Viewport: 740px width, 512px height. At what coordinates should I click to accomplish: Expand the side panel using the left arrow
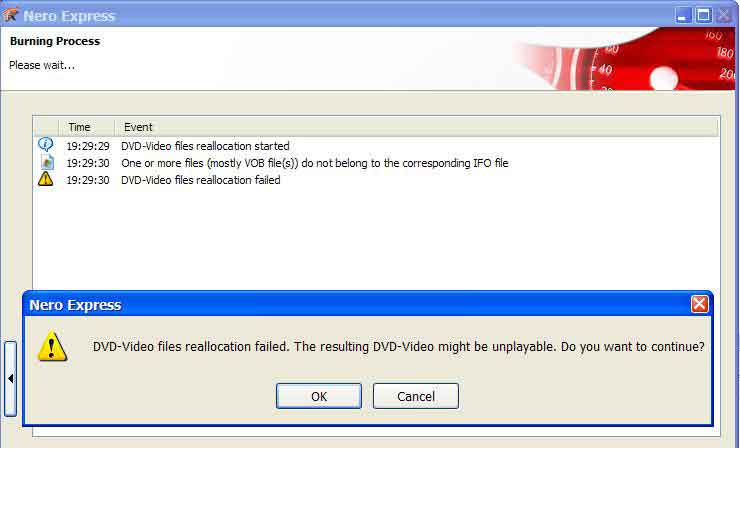coord(10,378)
